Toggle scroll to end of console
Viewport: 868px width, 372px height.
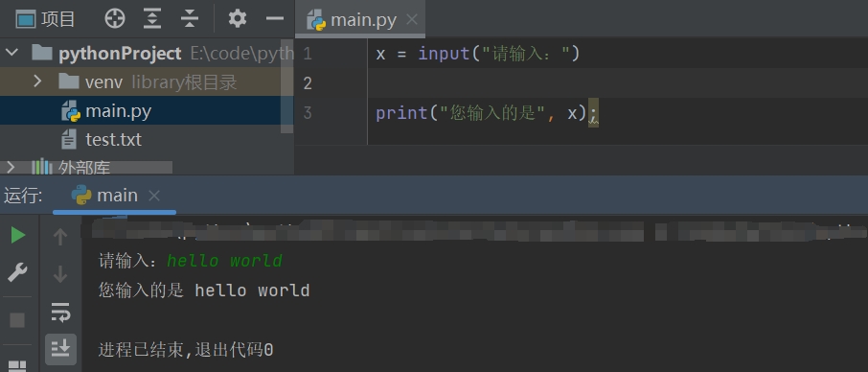(60, 348)
